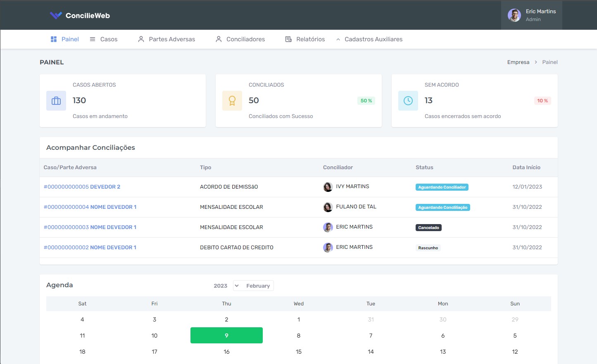
Task: Click Admin role label under Eric Martins
Action: tap(533, 19)
